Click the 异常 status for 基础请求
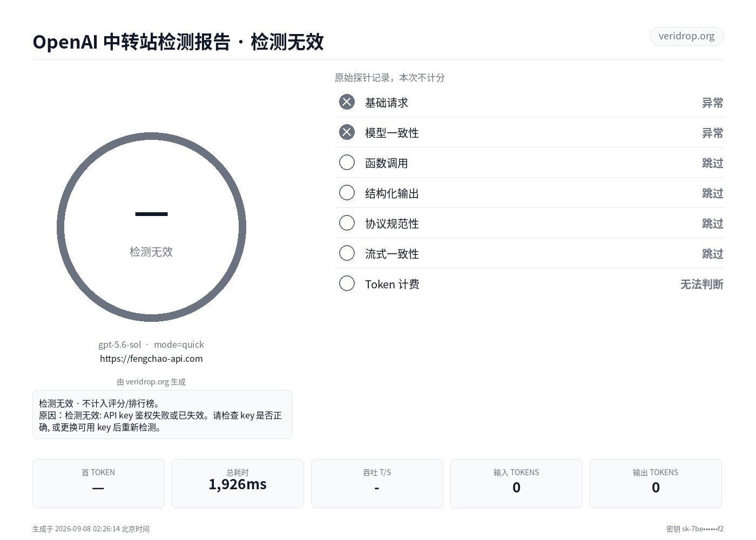This screenshot has height=540, width=756. 712,103
